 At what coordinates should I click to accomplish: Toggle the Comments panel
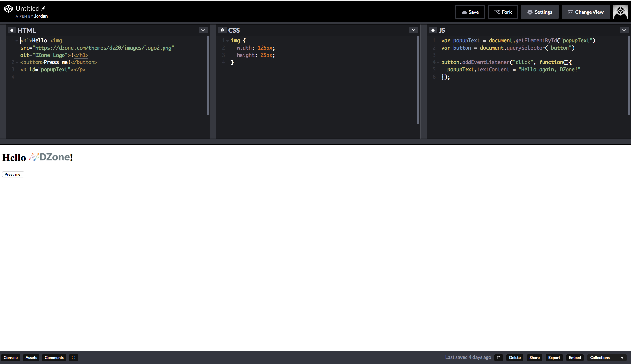point(54,358)
